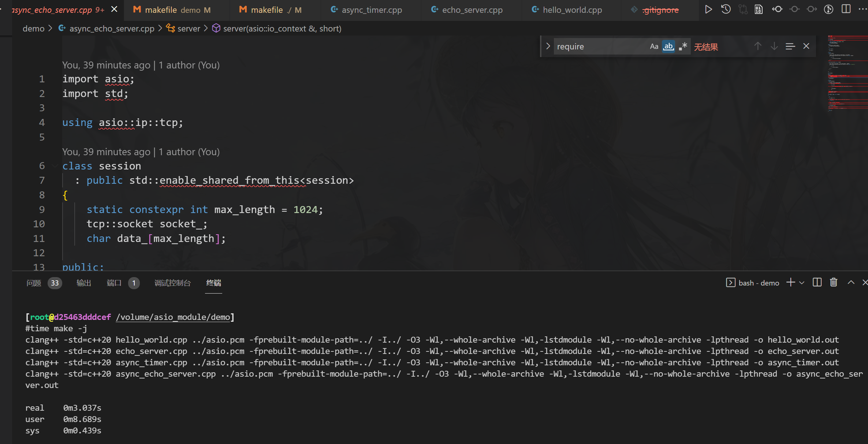This screenshot has width=868, height=444.
Task: Go to previous change circle-arrow icon
Action: point(777,10)
